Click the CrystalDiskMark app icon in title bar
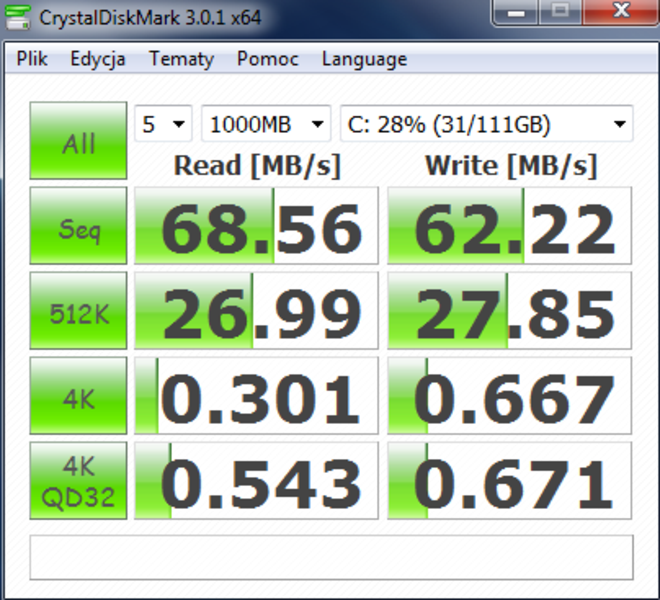Image resolution: width=660 pixels, height=600 pixels. [x=17, y=17]
